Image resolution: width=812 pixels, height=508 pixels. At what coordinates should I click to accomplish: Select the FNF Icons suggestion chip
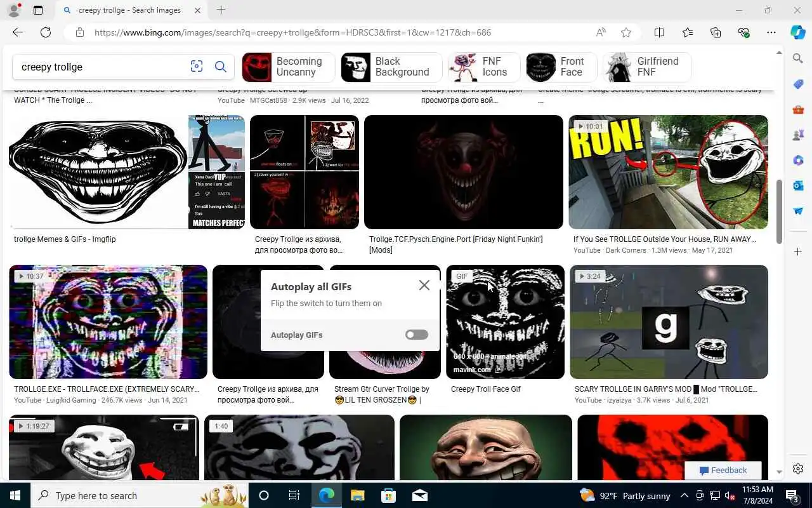[x=484, y=67]
